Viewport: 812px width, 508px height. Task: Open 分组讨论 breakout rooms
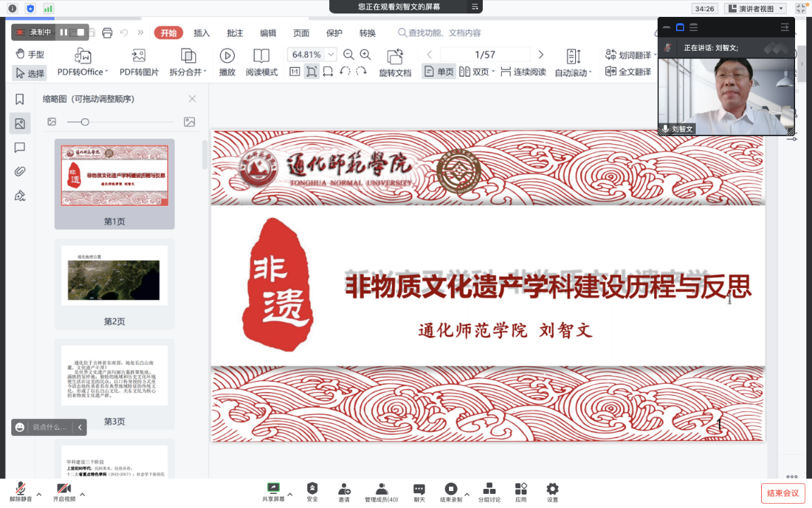[x=489, y=492]
